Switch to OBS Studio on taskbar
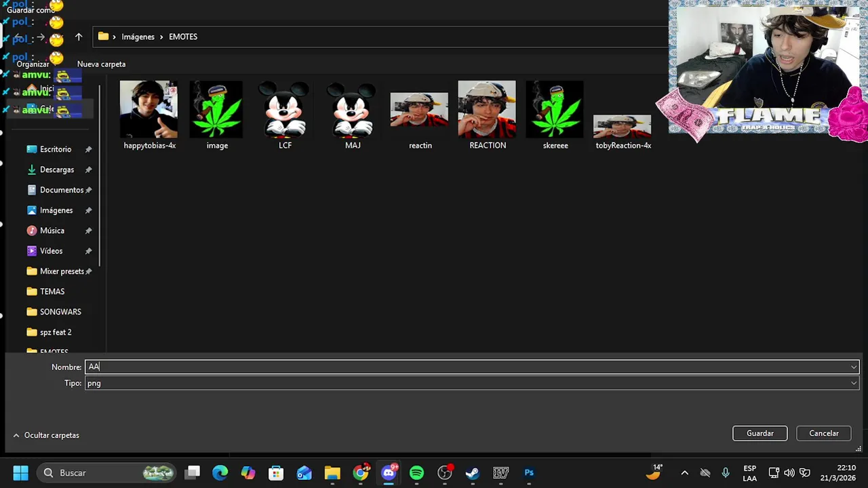This screenshot has height=488, width=868. pyautogui.click(x=445, y=472)
